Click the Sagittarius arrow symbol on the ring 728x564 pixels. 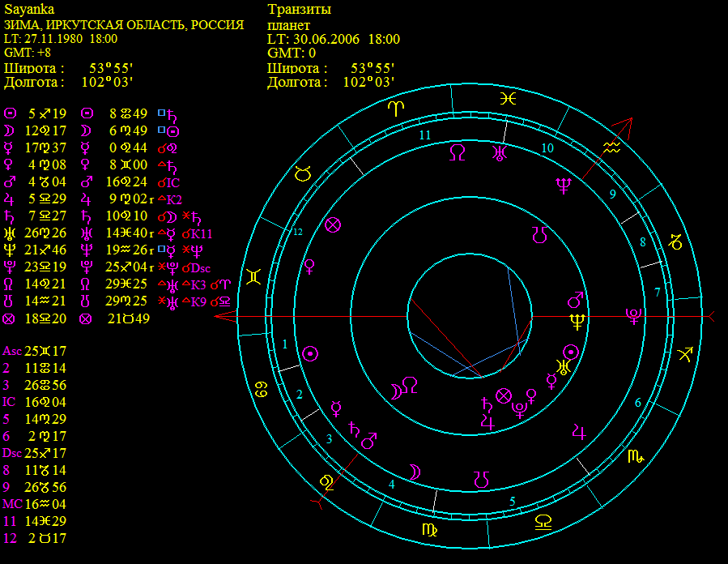pos(686,353)
